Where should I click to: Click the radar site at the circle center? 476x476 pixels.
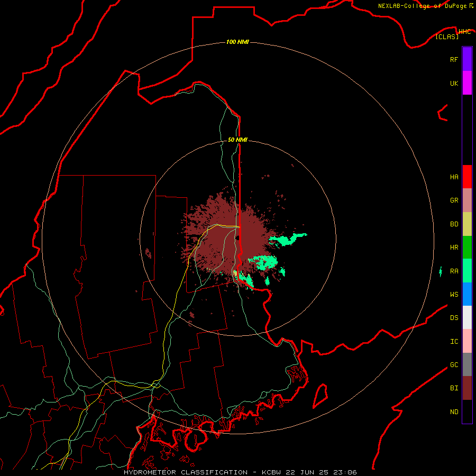(x=237, y=237)
